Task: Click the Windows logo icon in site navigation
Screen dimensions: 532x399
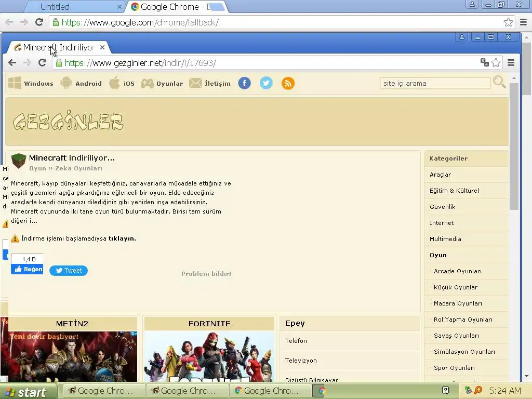Action: 15,83
